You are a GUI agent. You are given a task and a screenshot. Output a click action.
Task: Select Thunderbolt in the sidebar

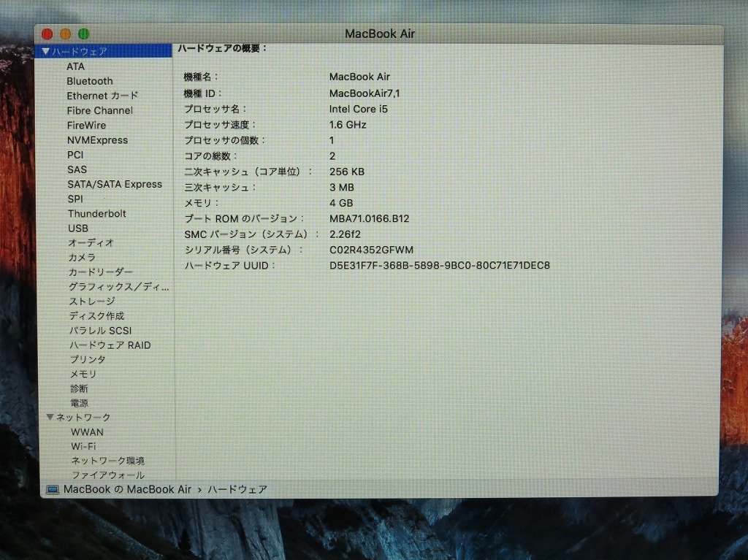[x=97, y=214]
